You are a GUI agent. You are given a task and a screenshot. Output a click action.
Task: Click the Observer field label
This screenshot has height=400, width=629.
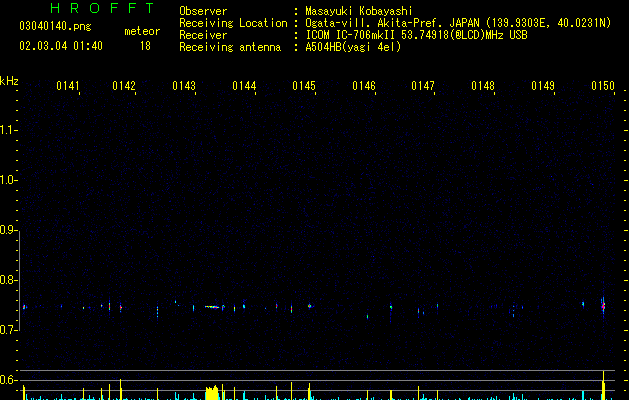203,11
